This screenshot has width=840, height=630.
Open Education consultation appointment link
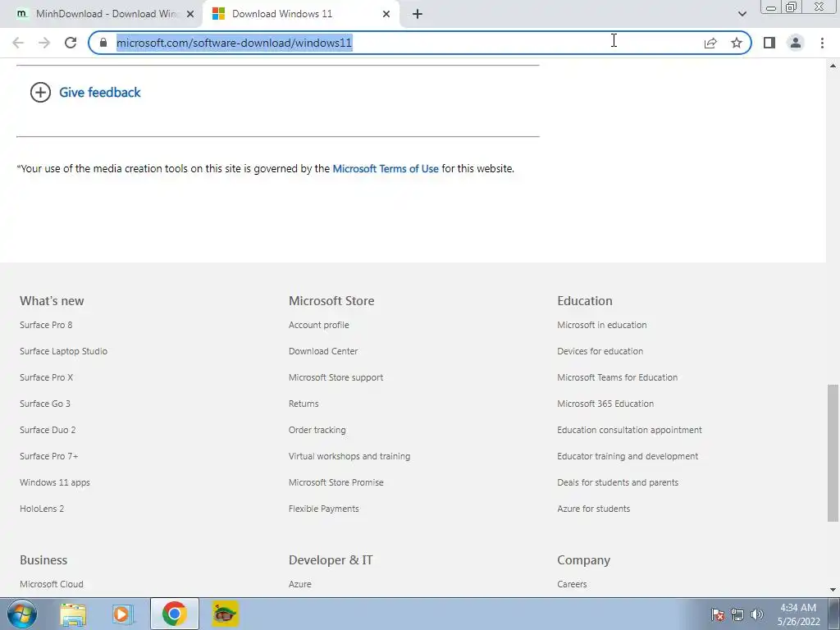tap(629, 430)
